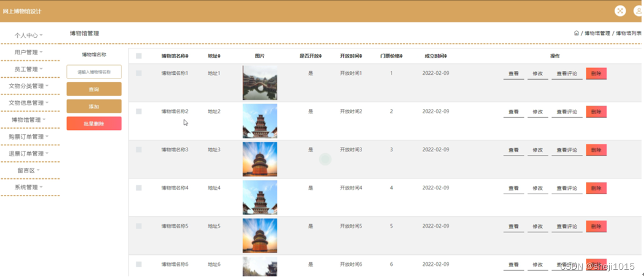Sort by 门票价格 column header
Screen dimensions: 644x277
(x=392, y=56)
